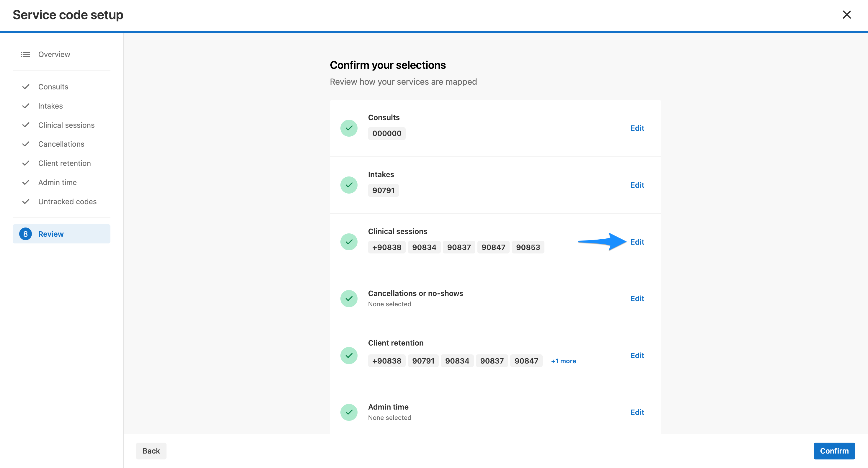Click green check circle for Consults row
This screenshot has width=868, height=468.
[x=349, y=128]
